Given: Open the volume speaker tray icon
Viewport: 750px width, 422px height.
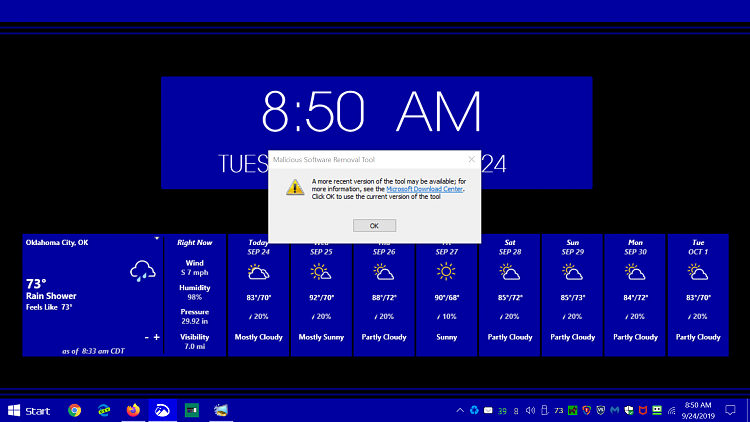Looking at the screenshot, I should point(530,411).
